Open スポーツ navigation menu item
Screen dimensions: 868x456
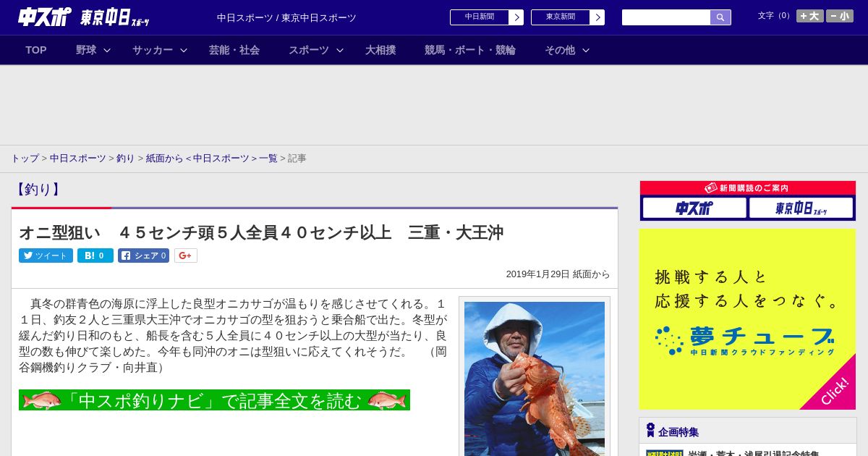[x=309, y=50]
